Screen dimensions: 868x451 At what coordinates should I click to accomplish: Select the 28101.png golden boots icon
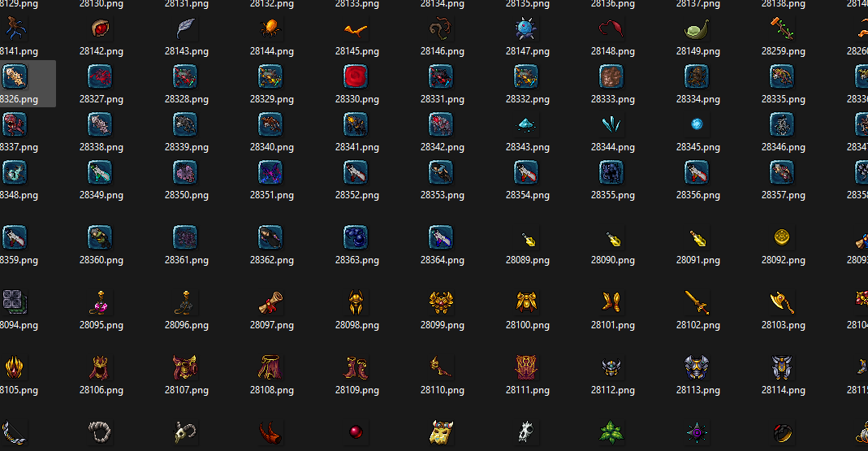(611, 302)
